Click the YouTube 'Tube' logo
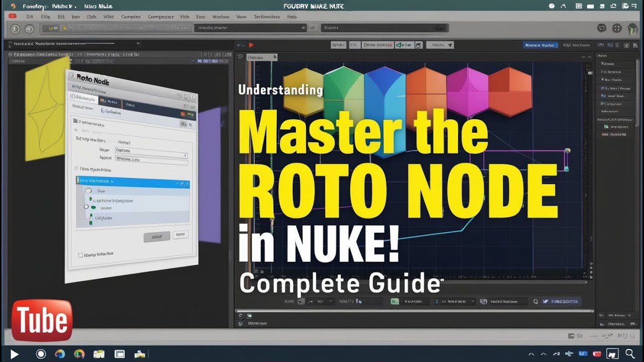The width and height of the screenshot is (644, 362). 42,320
